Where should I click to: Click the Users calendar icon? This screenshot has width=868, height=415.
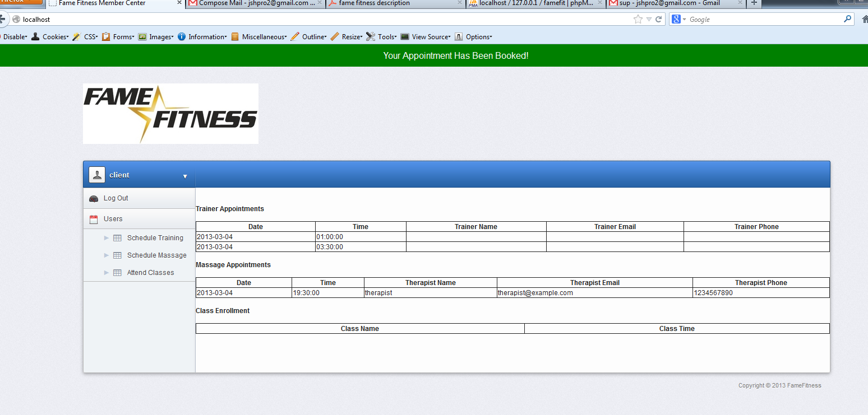[x=94, y=219]
